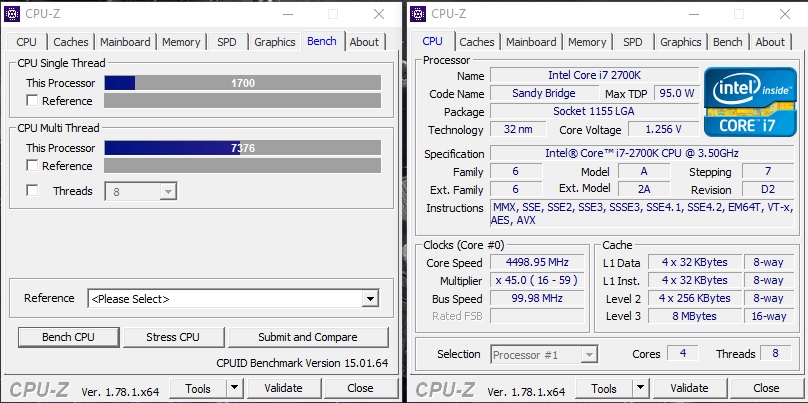Viewport: 808px width, 403px height.
Task: Toggle the Threads checkbox
Action: 32,190
